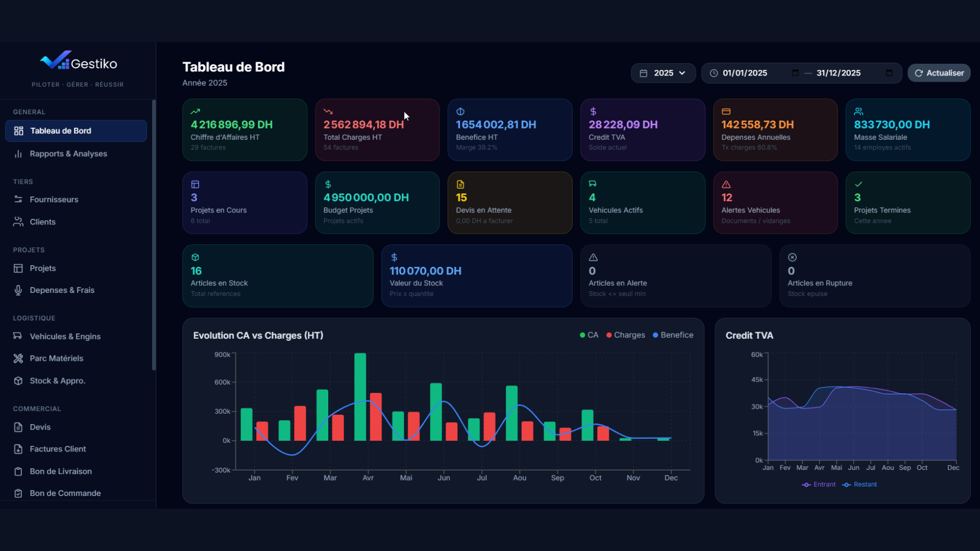Click the Depenses & Frais microphone icon
Image resolution: width=980 pixels, height=551 pixels.
point(18,290)
